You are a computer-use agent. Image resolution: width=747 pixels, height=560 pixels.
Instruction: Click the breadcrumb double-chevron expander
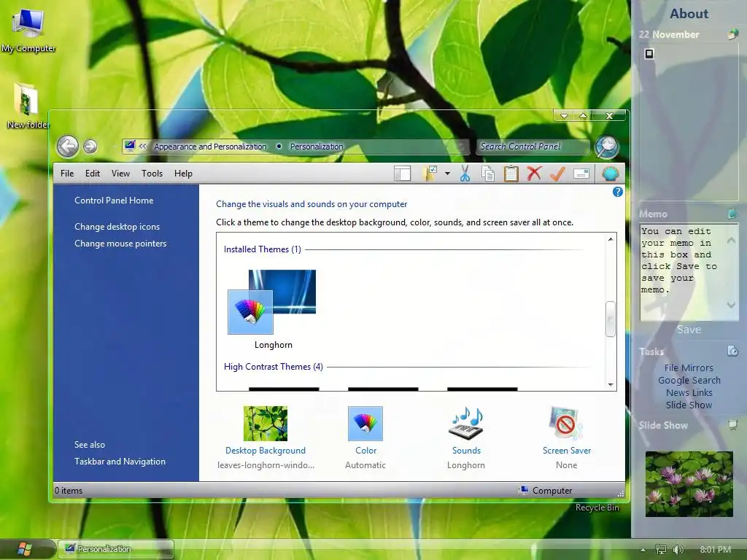tap(142, 147)
